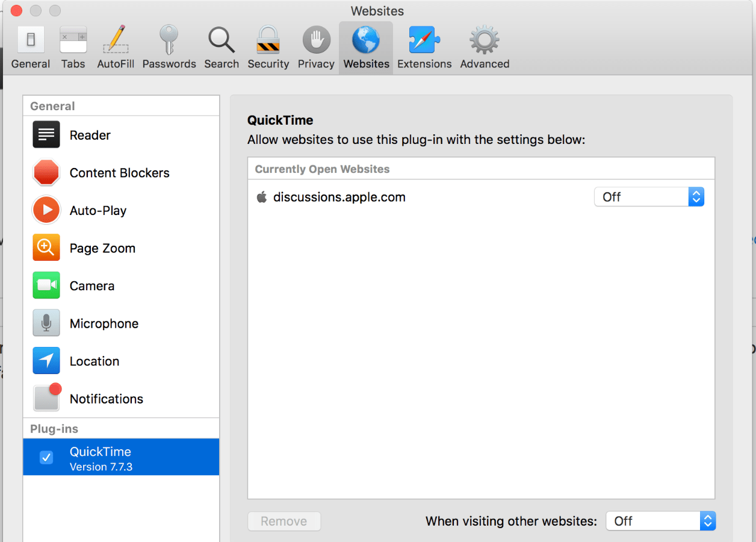This screenshot has height=542, width=756.
Task: Open the Extensions preferences pane
Action: click(424, 45)
